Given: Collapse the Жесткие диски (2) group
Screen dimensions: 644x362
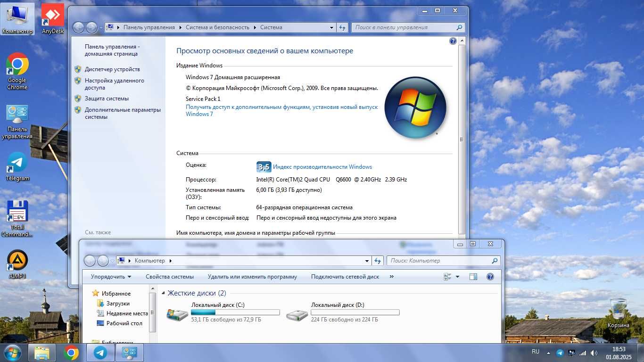Looking at the screenshot, I should point(164,293).
